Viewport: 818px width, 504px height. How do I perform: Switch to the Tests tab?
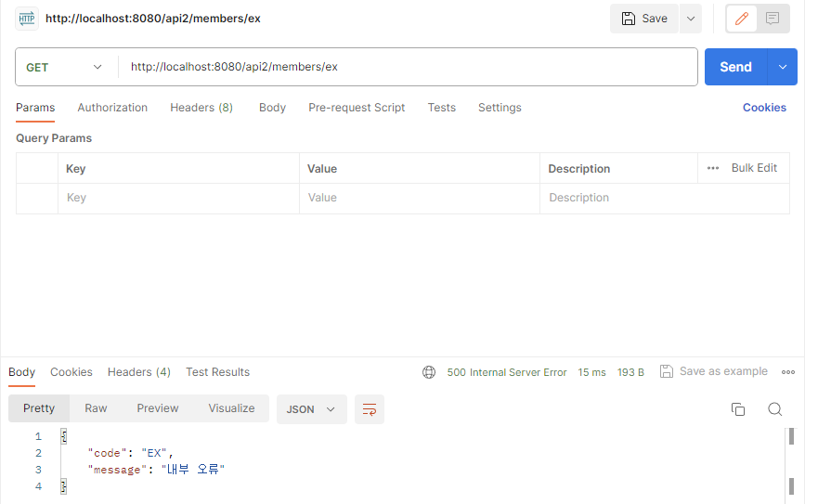coord(442,108)
